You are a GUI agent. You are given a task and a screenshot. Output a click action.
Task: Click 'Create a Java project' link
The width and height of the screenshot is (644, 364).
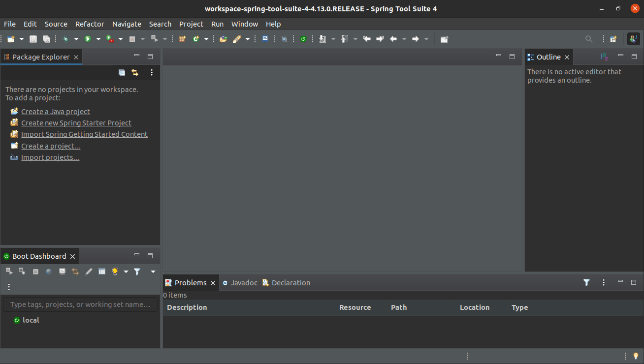coord(56,112)
